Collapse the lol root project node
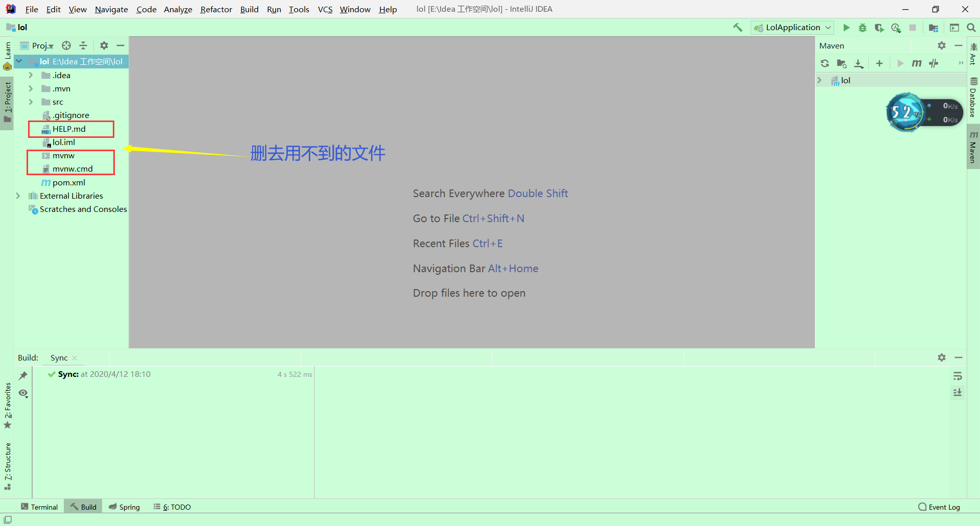 [19, 62]
